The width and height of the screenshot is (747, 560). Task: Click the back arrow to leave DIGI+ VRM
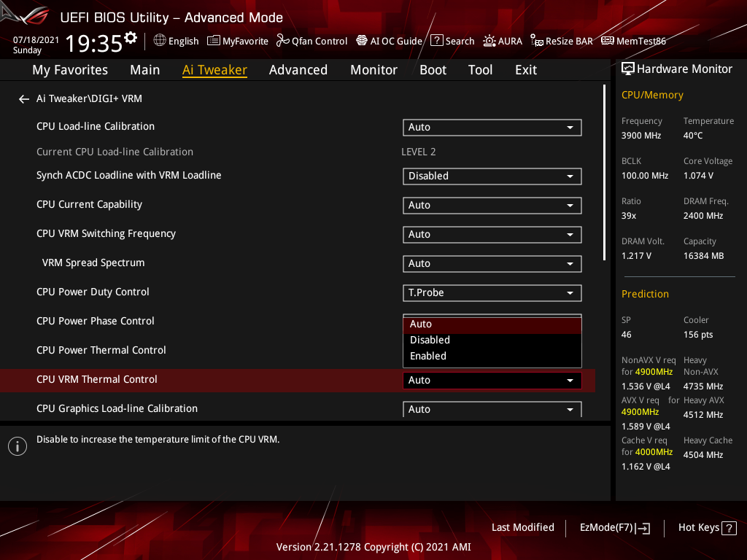click(23, 98)
